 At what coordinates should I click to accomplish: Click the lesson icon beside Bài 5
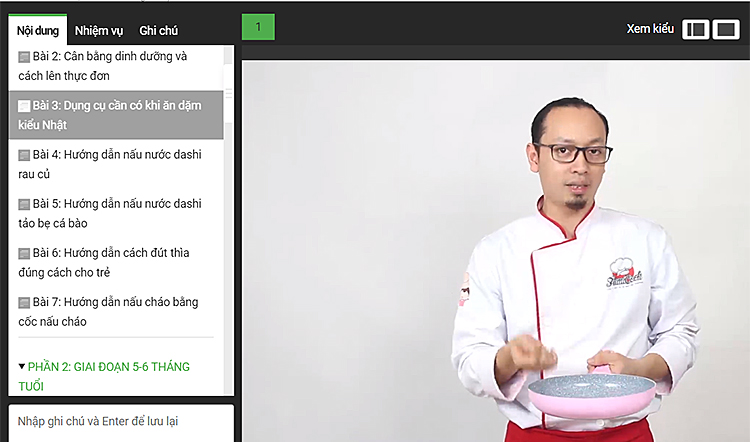[24, 205]
